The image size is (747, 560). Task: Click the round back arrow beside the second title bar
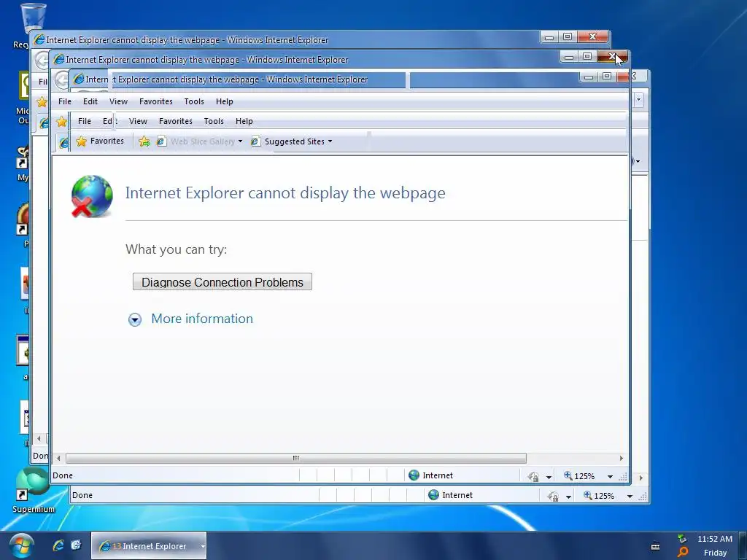(x=42, y=61)
